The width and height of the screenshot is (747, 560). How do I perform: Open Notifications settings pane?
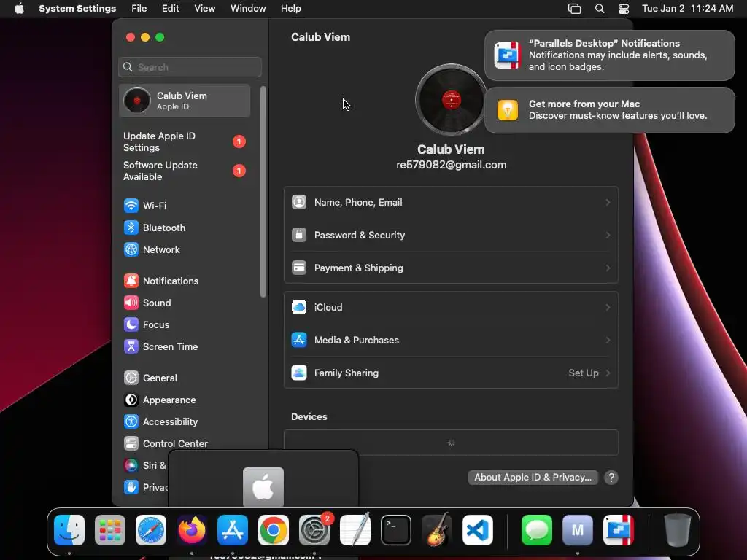pyautogui.click(x=161, y=281)
